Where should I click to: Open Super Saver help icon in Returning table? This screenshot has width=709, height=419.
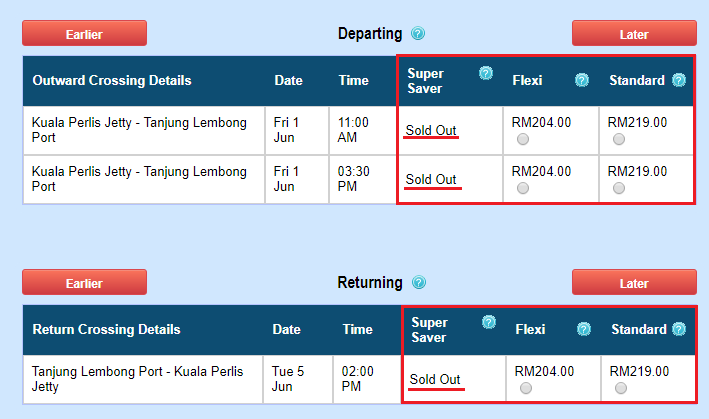489,322
